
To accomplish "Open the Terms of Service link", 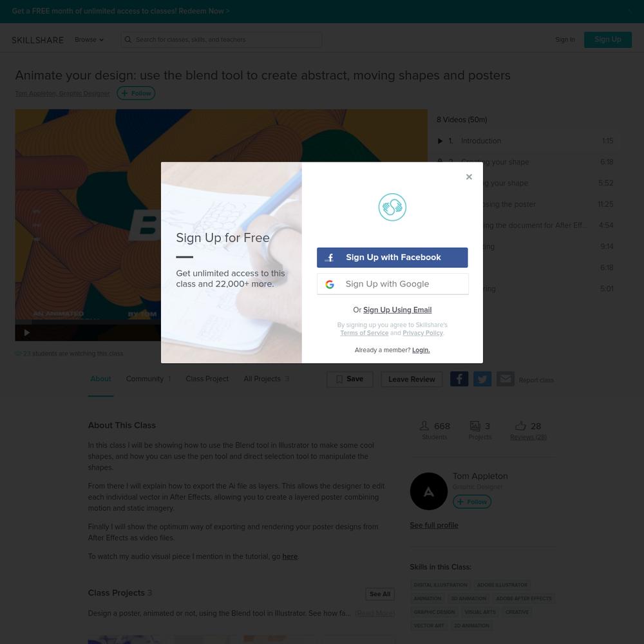I will coord(365,333).
